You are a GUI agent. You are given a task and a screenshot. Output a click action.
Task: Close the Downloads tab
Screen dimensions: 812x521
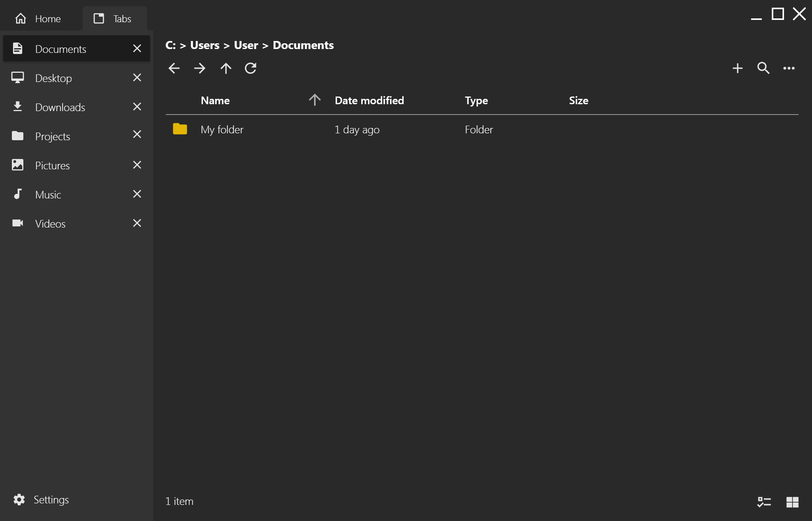(x=137, y=106)
